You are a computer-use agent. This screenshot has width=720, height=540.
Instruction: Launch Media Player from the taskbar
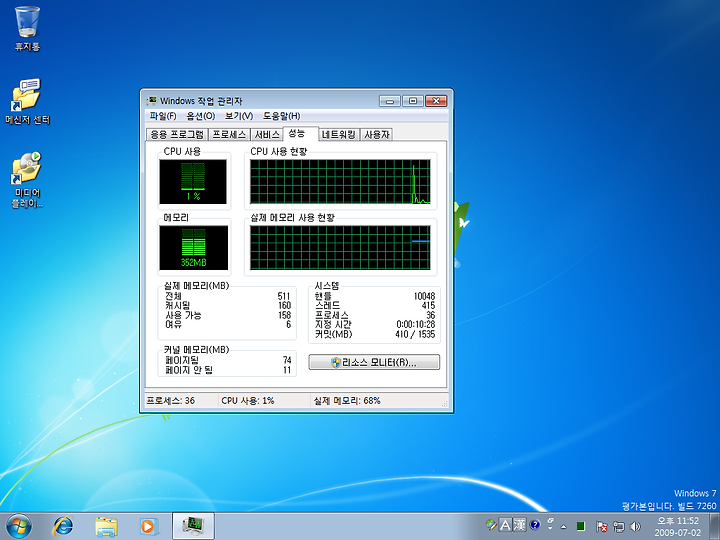(x=149, y=526)
